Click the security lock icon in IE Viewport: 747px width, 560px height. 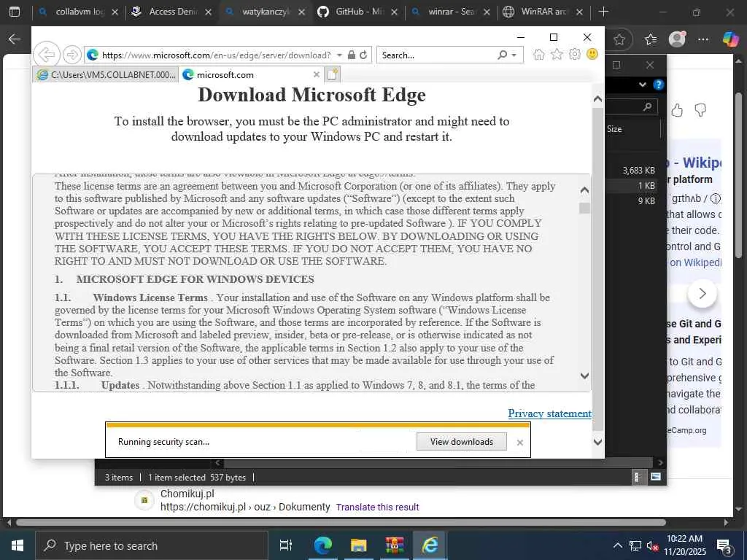click(x=352, y=55)
